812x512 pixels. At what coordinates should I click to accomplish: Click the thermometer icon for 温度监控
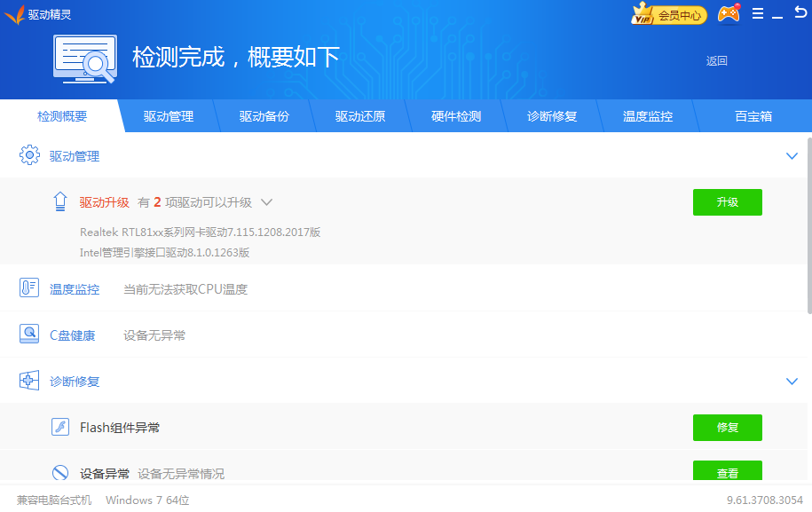pyautogui.click(x=29, y=288)
